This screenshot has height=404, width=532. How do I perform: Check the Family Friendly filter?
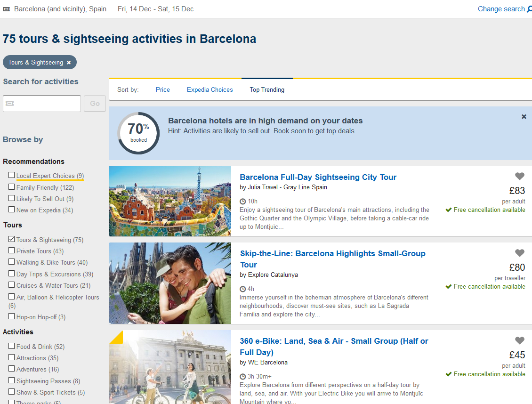(12, 187)
